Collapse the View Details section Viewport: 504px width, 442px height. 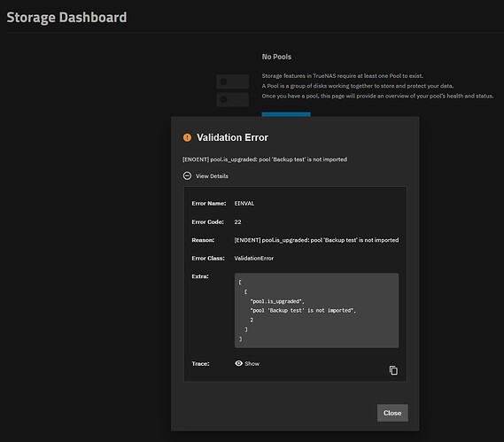point(205,176)
